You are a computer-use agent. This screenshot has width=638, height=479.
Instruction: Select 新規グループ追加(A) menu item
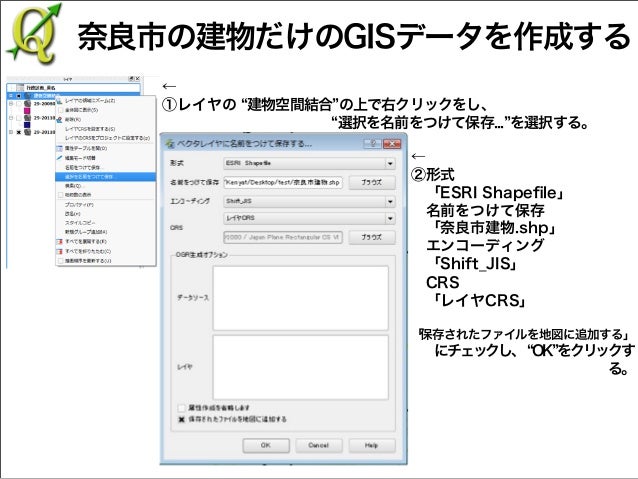106,232
